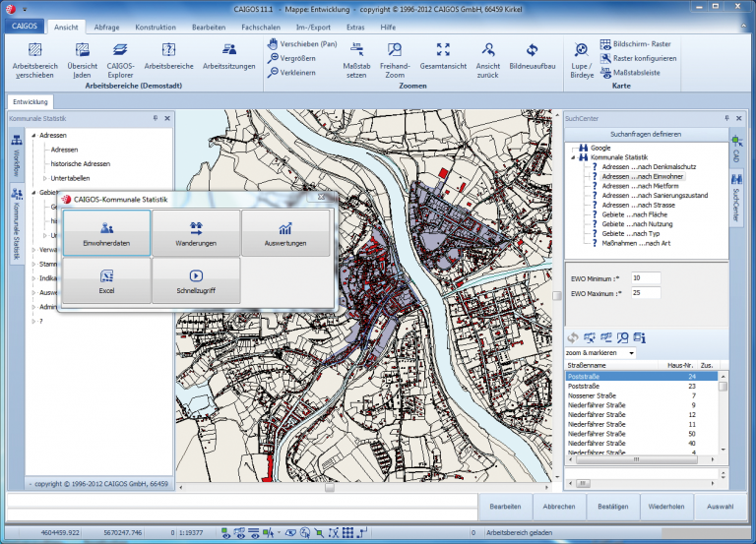This screenshot has height=544, width=756.
Task: Switch to the Fachschalen tab
Action: coord(260,27)
